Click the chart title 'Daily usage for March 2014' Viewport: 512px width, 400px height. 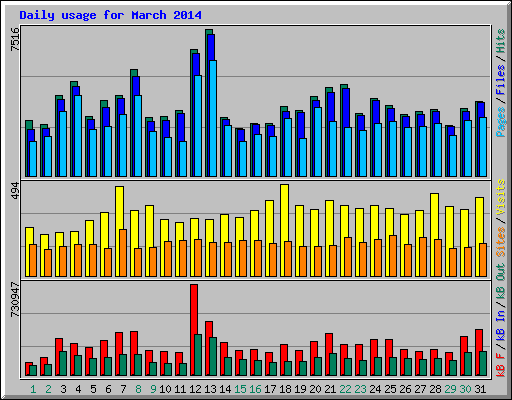tap(110, 15)
